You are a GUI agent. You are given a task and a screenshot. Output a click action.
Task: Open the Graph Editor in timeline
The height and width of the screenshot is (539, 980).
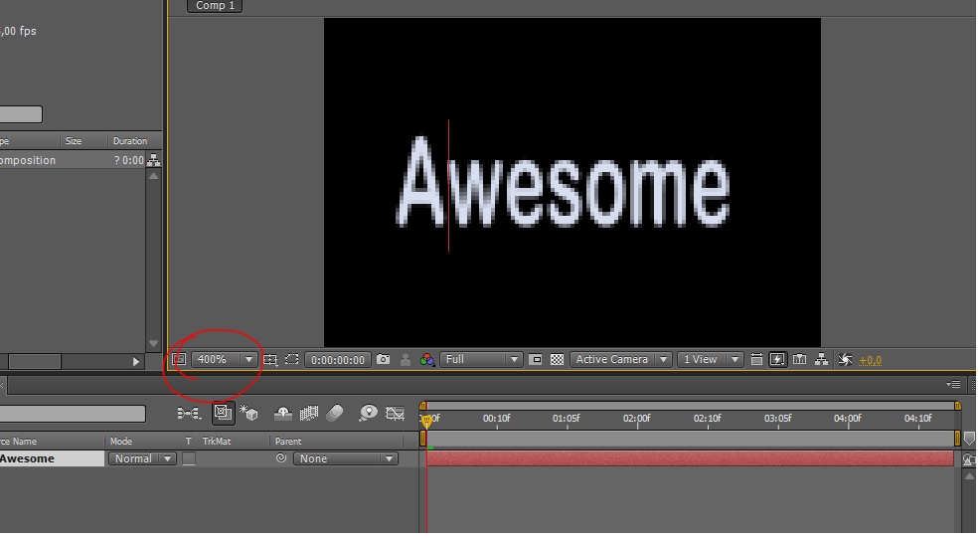[x=396, y=413]
